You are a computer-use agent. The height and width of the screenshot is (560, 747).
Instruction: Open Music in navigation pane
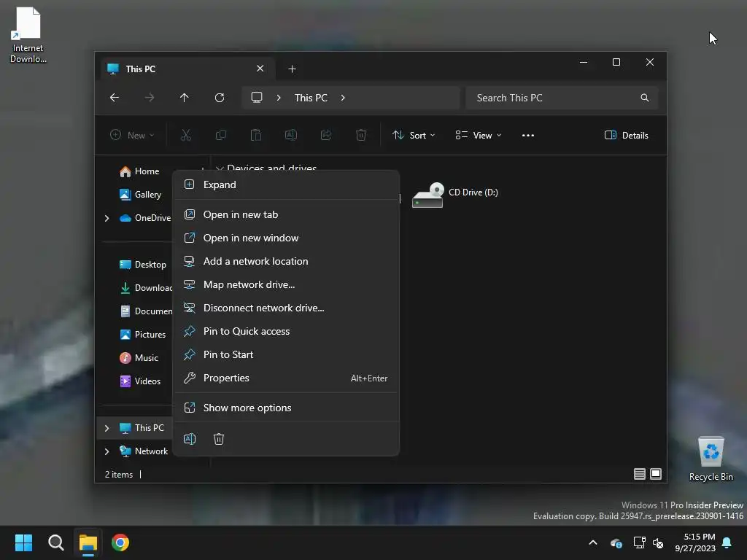coord(139,358)
